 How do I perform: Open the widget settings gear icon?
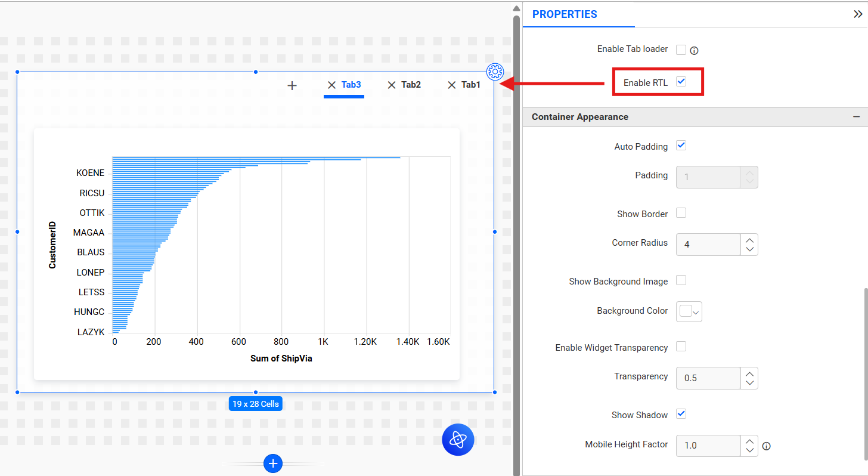pyautogui.click(x=495, y=72)
